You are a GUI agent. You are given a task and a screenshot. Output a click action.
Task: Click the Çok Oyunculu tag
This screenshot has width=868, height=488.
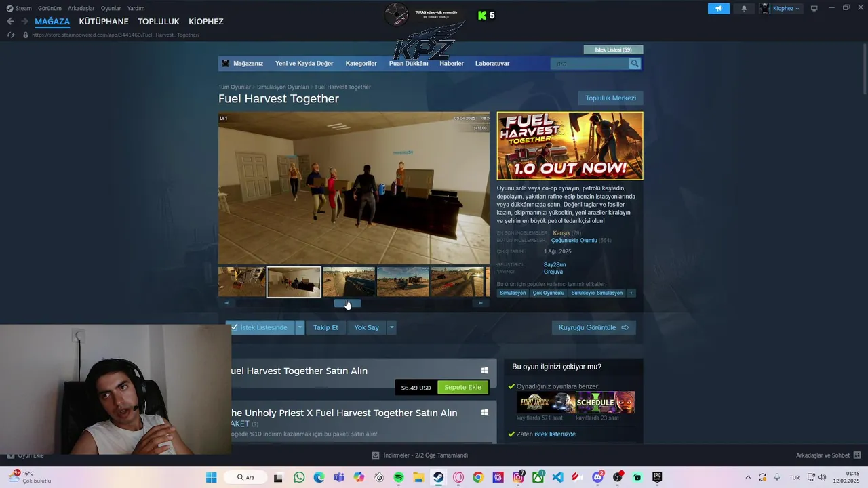point(549,293)
